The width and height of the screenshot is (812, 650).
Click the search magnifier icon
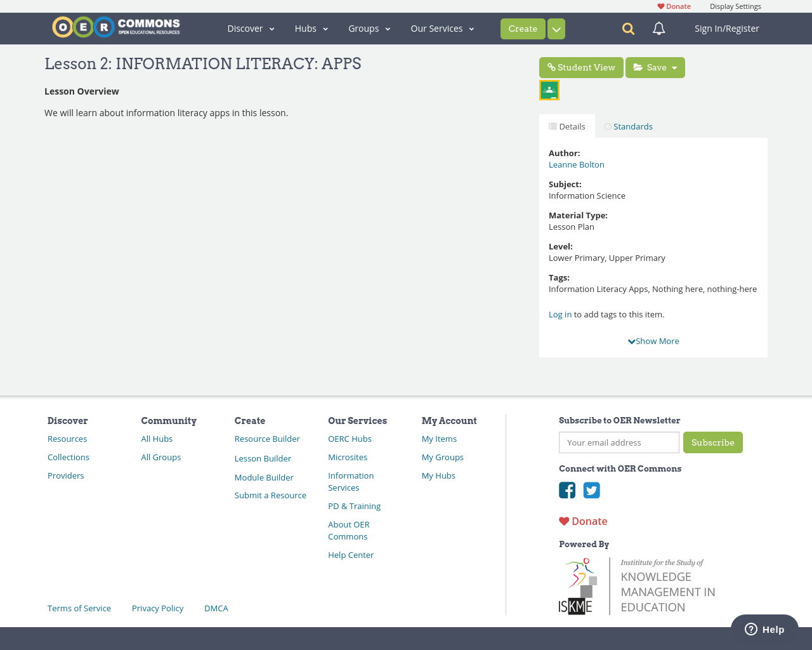[627, 29]
